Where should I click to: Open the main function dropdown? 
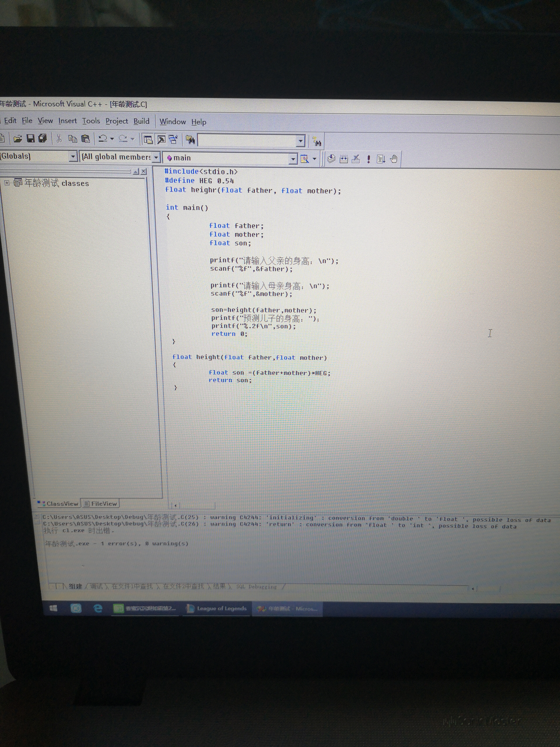(x=293, y=158)
